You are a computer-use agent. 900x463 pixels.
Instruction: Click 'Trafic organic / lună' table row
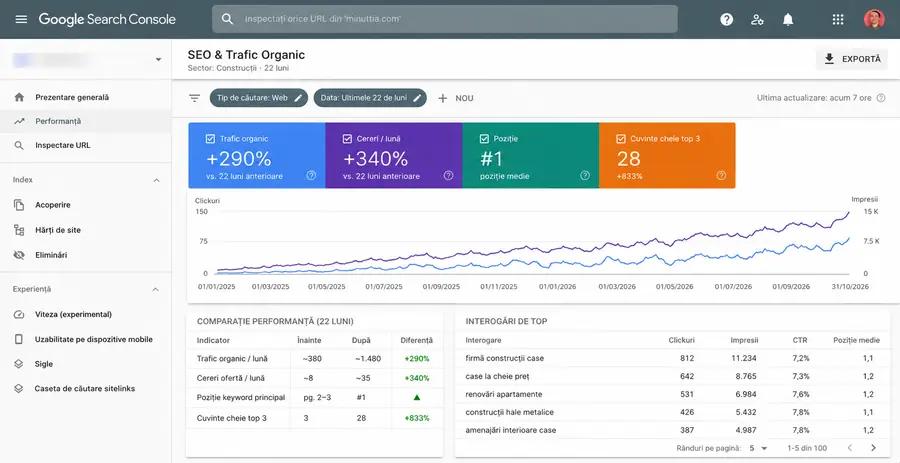point(315,359)
